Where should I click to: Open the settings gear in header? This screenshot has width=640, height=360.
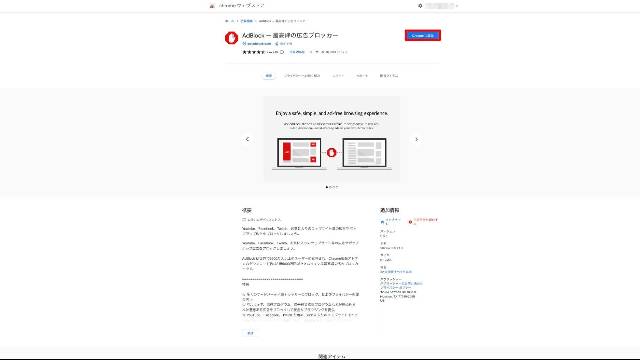(420, 6)
